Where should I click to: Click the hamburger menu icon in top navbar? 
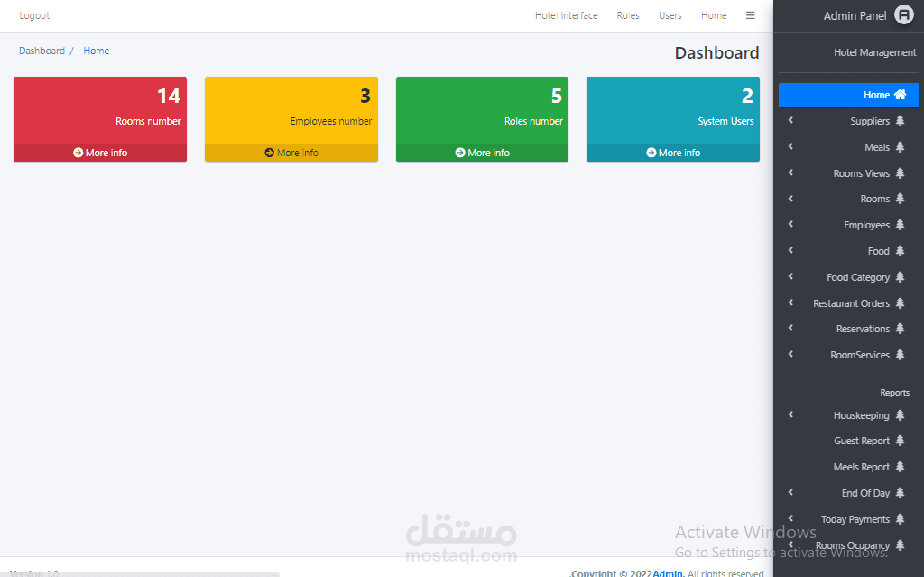tap(750, 15)
